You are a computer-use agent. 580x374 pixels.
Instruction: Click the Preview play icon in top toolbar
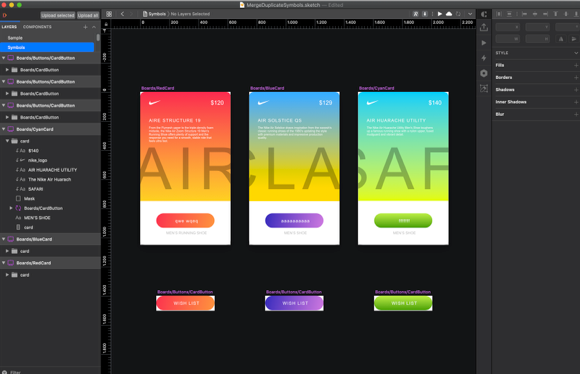(439, 14)
